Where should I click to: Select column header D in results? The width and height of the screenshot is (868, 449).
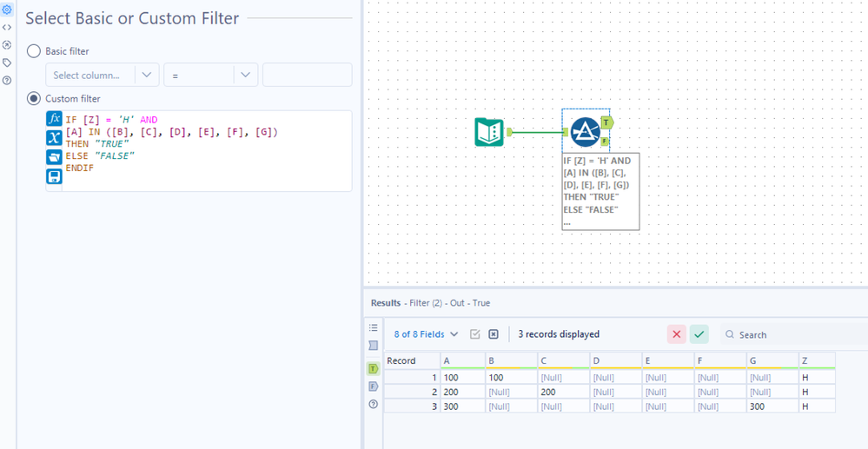[x=615, y=361]
